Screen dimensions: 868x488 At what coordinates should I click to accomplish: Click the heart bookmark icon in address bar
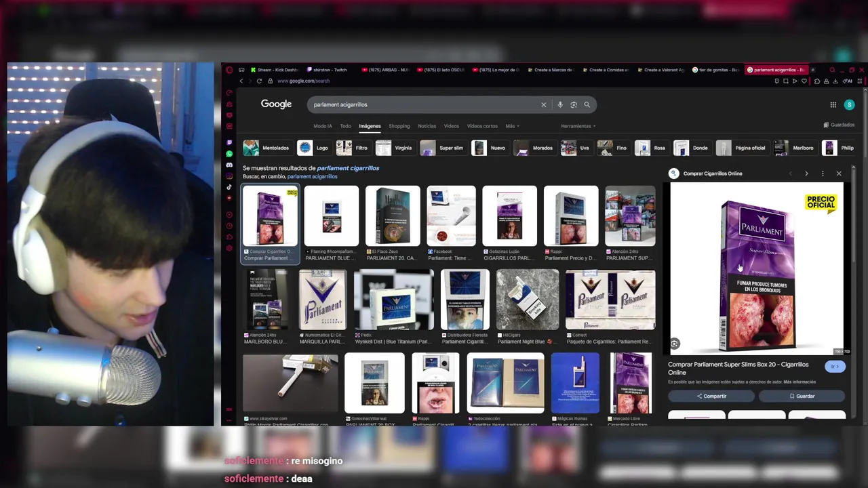click(804, 81)
